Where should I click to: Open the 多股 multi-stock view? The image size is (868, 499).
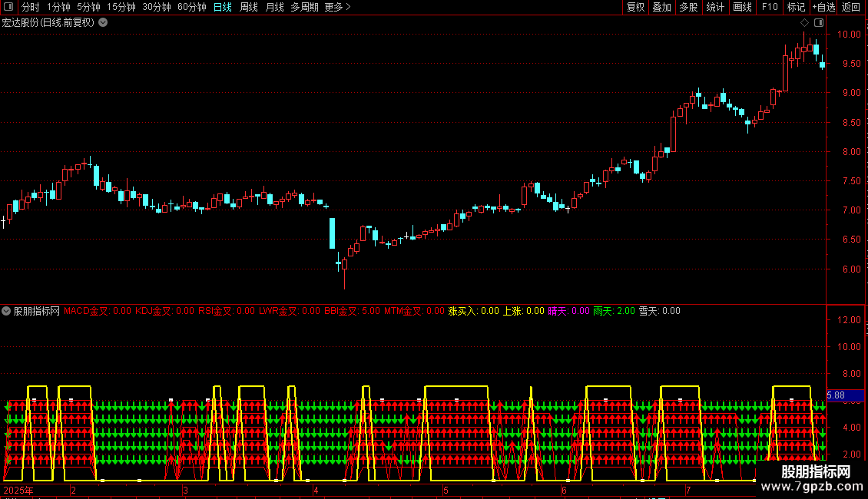688,7
